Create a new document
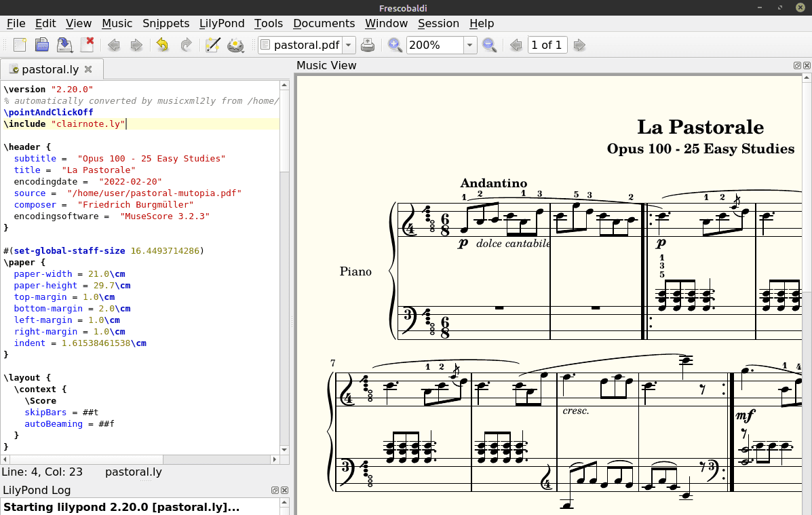Screen dimensions: 812x515 [20, 45]
